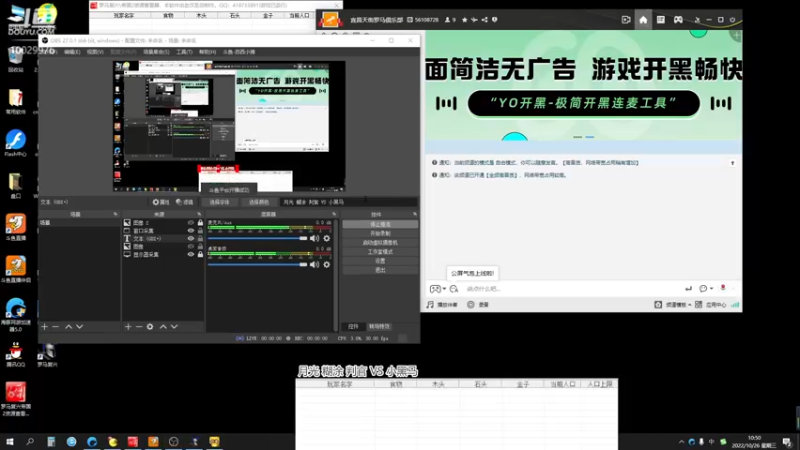Click shield icon in YY title bar
This screenshot has height=450, width=800.
[494, 20]
